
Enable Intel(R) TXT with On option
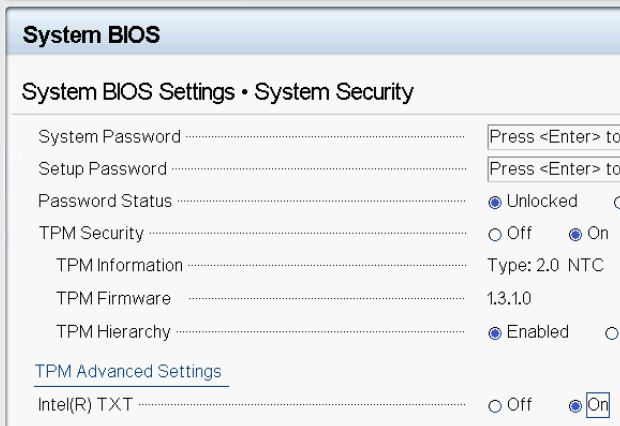tap(575, 406)
